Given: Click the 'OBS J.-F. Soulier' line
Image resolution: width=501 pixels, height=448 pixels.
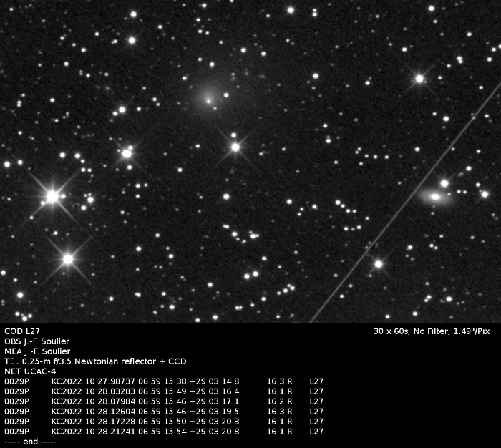Looking at the screenshot, I should pos(37,341).
